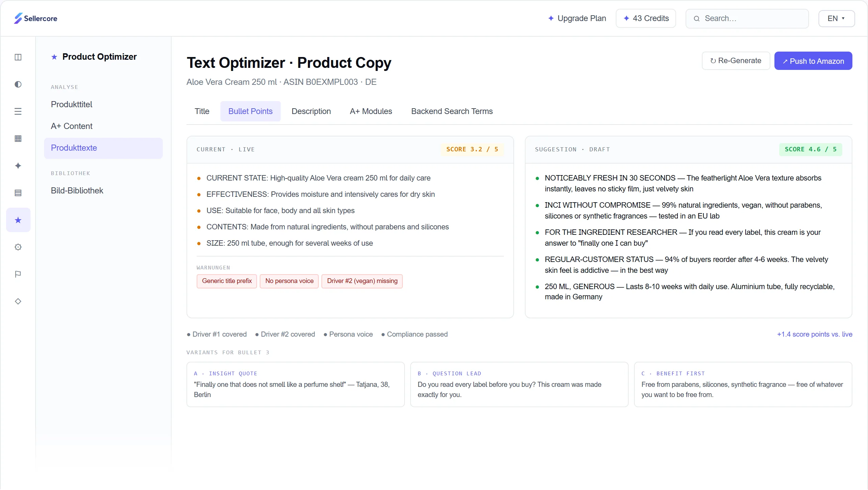Select Produkttexte in the side menu
The image size is (868, 490).
tap(103, 148)
